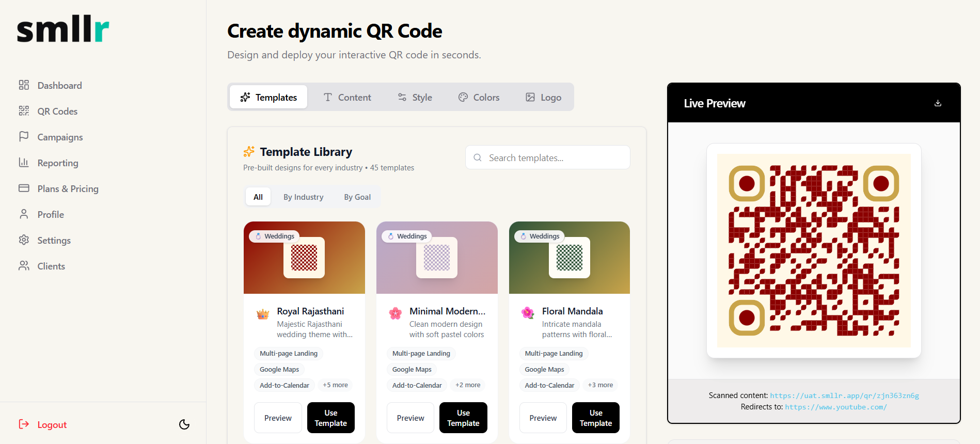Switch to the Logo tab
The image size is (980, 444).
pyautogui.click(x=543, y=97)
